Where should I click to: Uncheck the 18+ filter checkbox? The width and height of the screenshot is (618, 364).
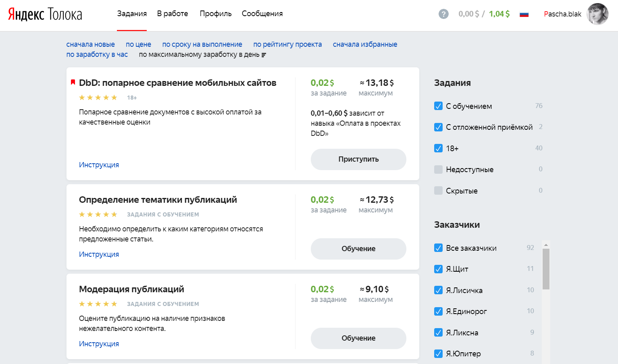pyautogui.click(x=439, y=148)
